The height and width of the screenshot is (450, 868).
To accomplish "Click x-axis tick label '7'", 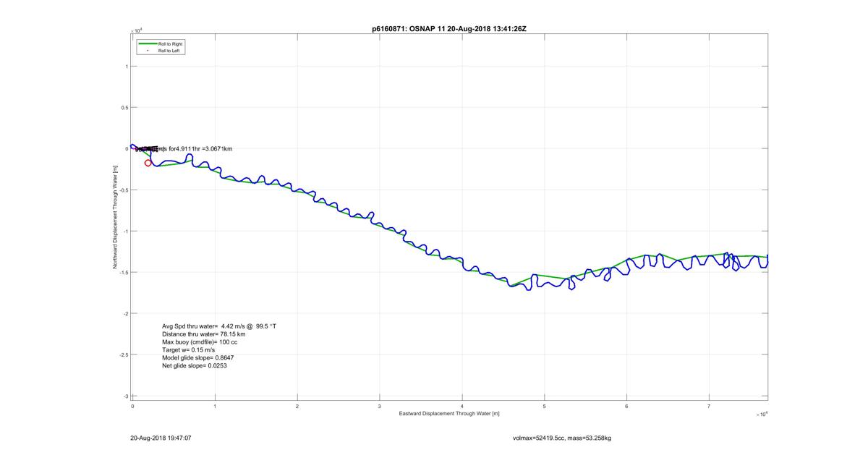I will click(x=710, y=406).
